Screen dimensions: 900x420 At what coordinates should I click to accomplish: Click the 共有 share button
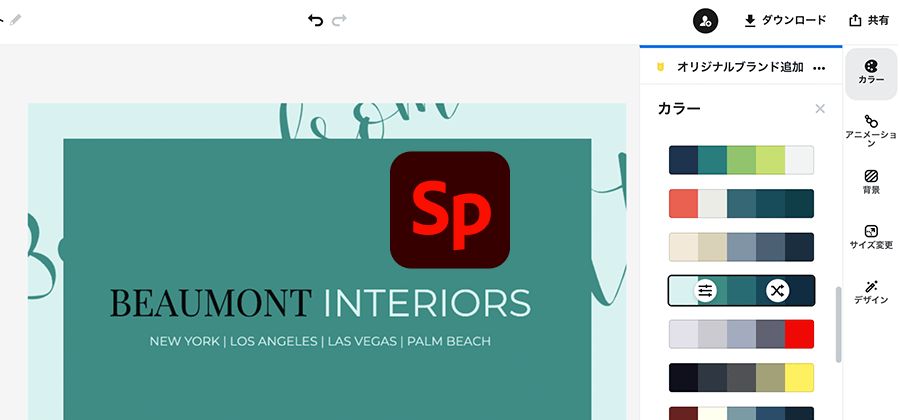[869, 21]
